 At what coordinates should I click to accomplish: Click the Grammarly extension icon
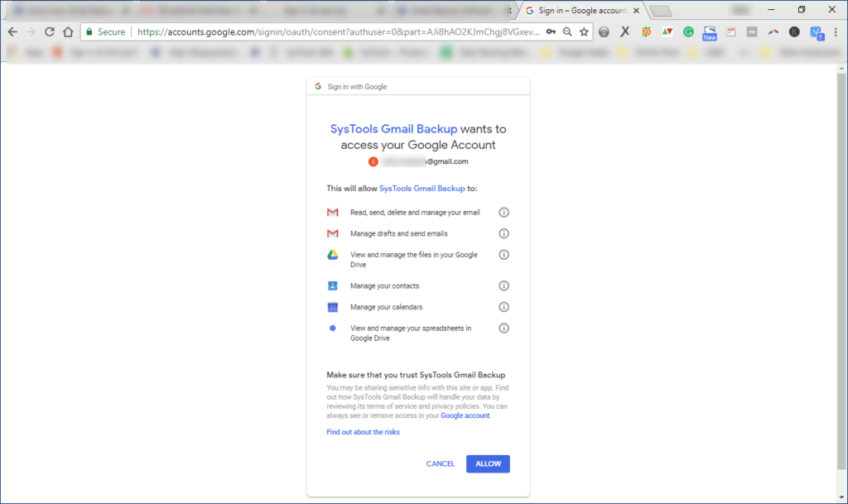point(688,31)
